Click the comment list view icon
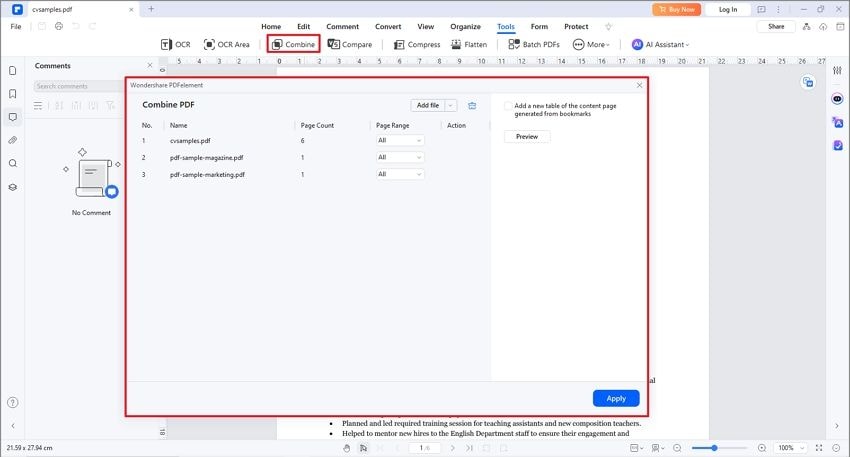 tap(38, 105)
